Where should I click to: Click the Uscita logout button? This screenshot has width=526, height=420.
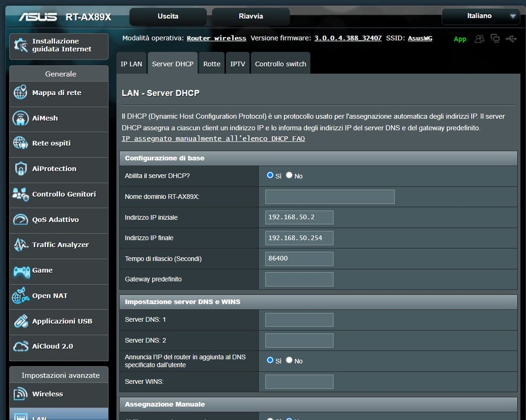tap(168, 16)
